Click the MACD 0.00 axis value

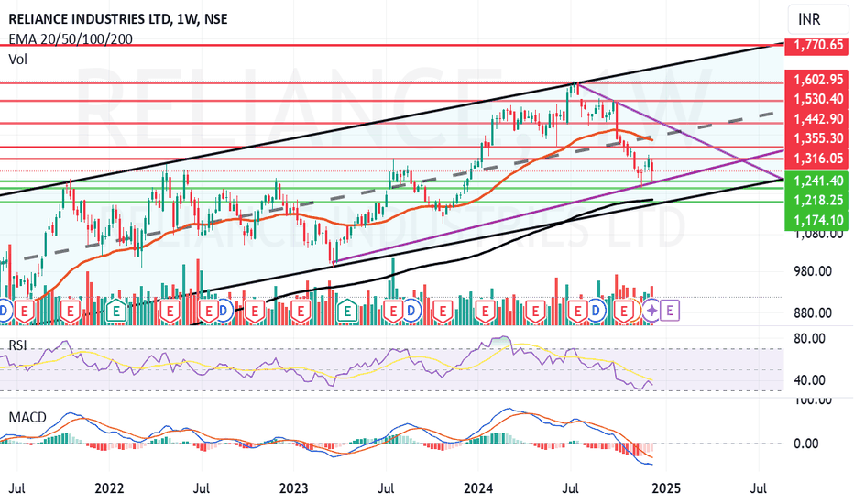tap(806, 444)
